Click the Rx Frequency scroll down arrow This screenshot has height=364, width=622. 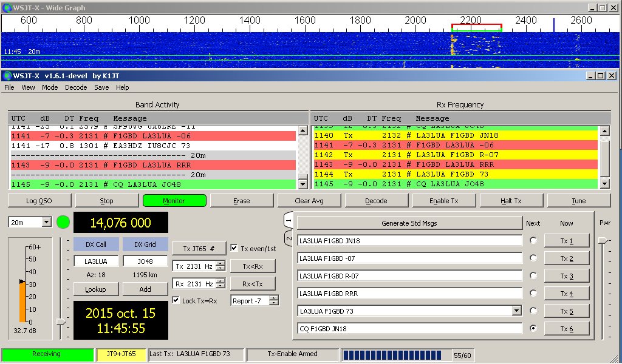coord(605,184)
